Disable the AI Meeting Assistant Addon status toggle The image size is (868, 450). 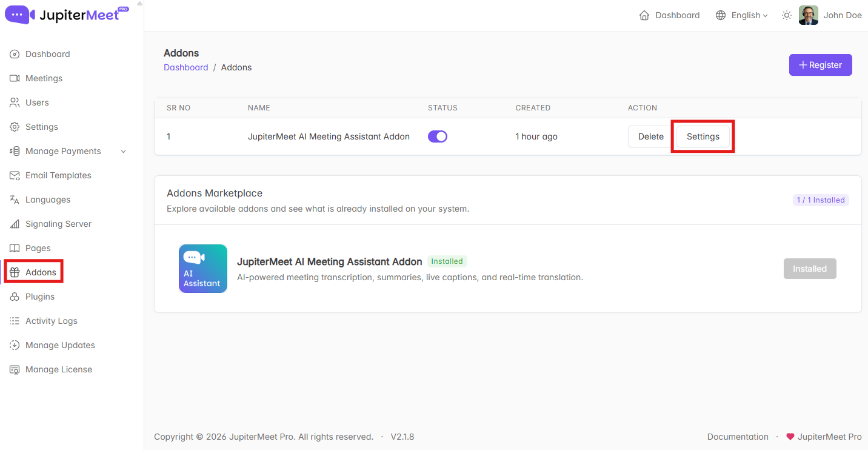tap(438, 136)
